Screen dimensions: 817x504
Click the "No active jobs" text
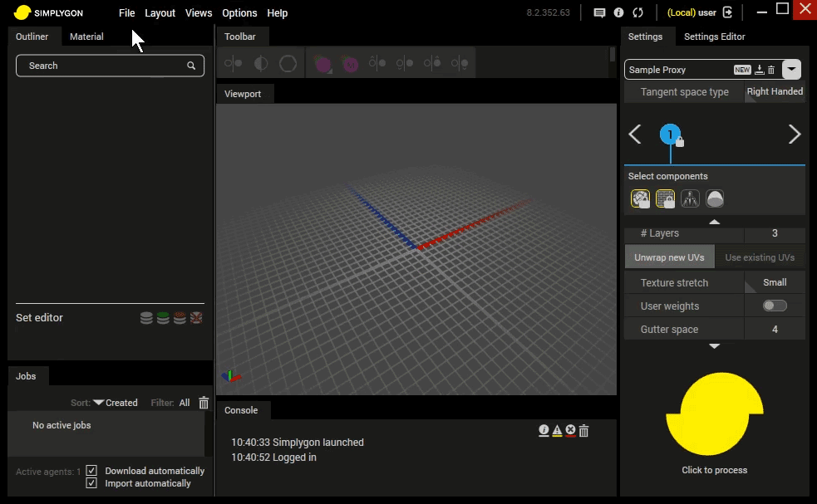[x=62, y=425]
